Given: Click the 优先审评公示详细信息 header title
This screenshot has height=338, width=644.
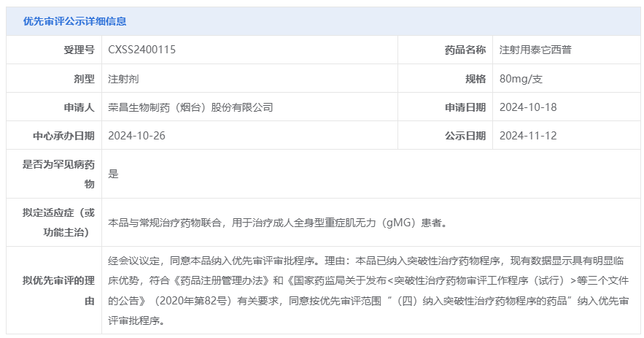Looking at the screenshot, I should (x=74, y=21).
